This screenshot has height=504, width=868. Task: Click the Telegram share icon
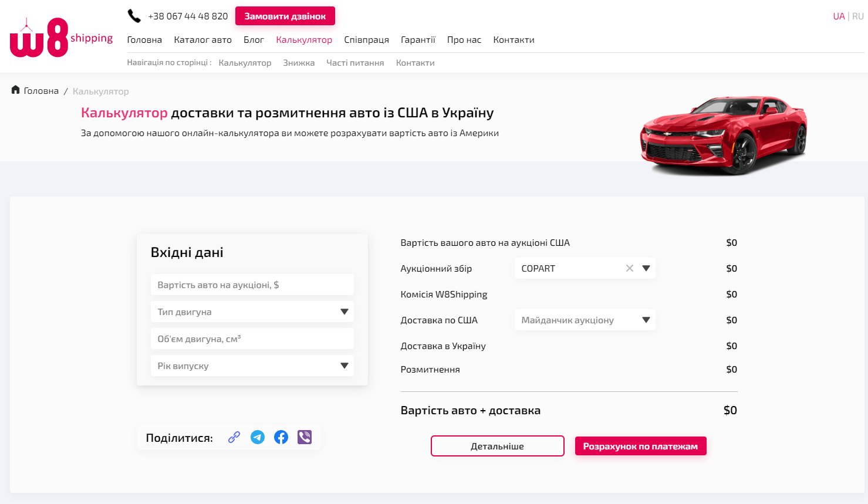click(257, 437)
